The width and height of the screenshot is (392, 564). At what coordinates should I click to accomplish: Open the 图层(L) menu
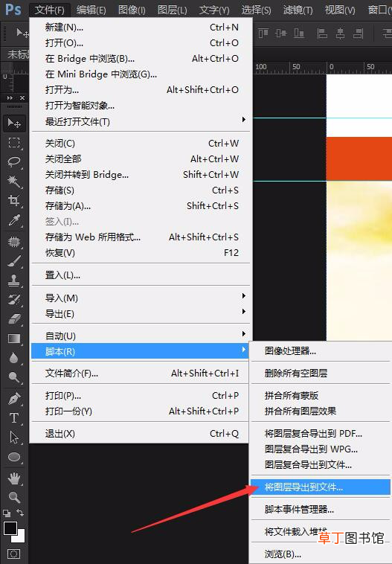click(173, 10)
